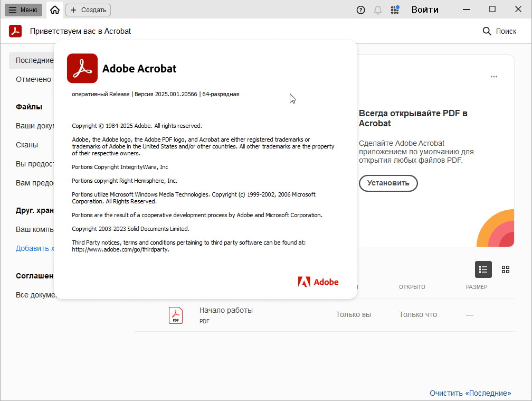Click the Создать button
This screenshot has height=401, width=532.
point(88,10)
